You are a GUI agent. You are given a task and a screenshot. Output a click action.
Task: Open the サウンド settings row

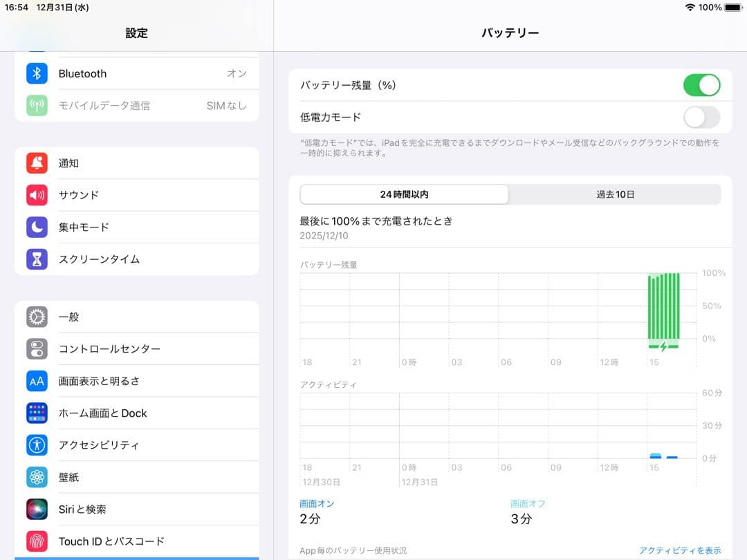point(137,195)
